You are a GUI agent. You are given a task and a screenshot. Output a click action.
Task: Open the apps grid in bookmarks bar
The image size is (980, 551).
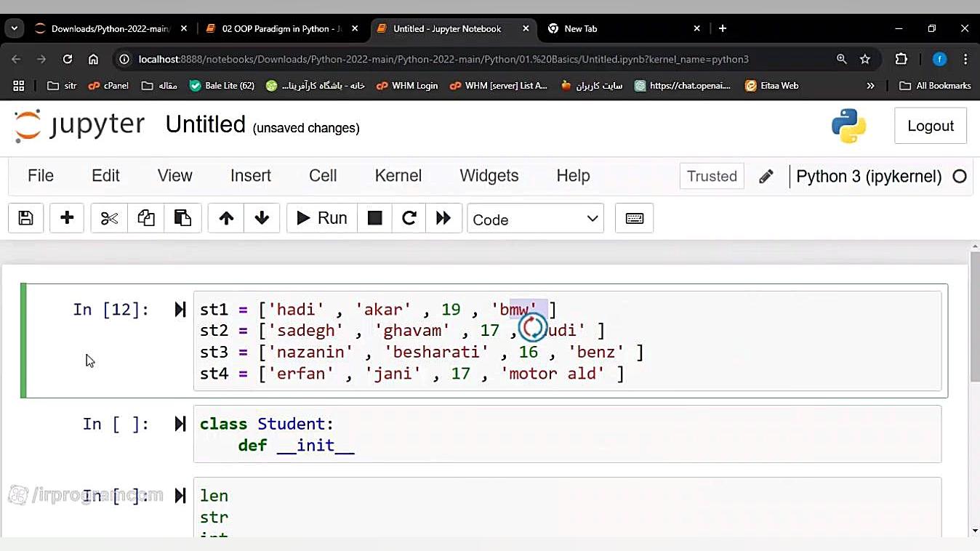19,86
